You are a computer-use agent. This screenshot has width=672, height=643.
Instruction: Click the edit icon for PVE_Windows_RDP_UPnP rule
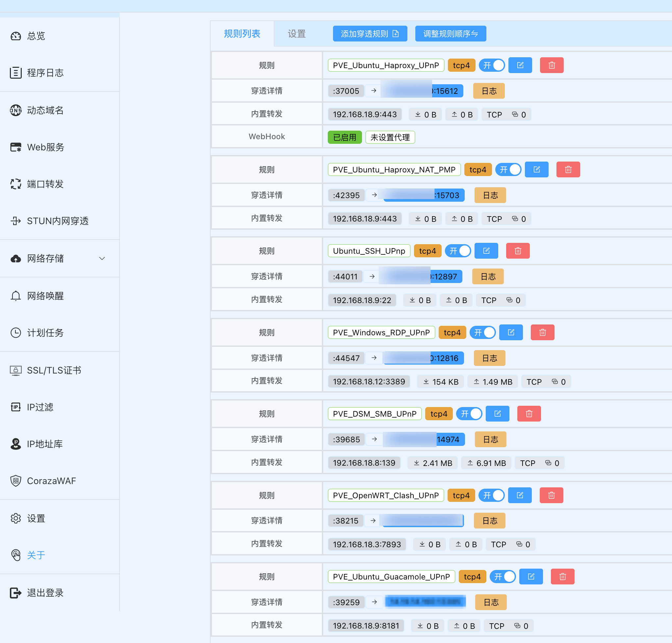coord(511,332)
